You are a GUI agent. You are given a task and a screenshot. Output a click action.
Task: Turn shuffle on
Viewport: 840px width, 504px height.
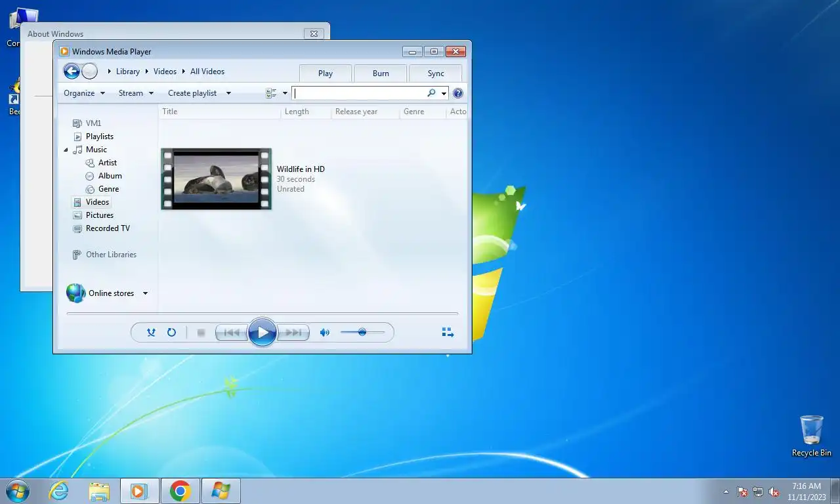(151, 333)
